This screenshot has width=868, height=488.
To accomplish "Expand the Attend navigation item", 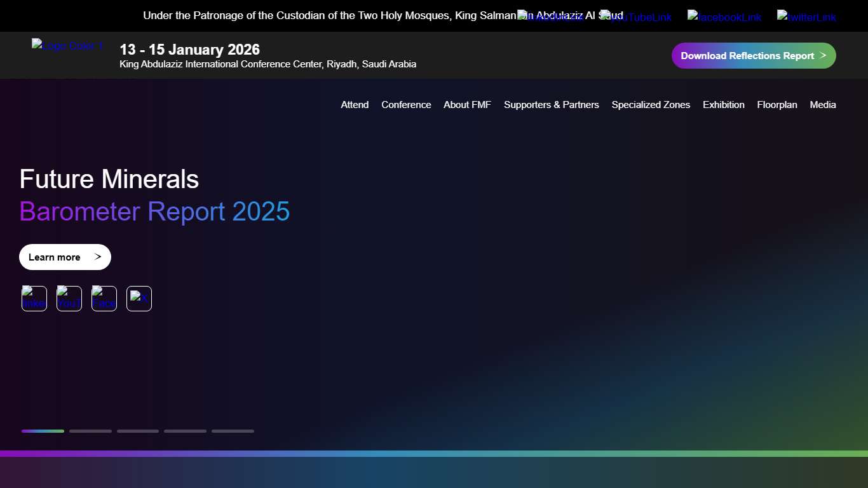I will [354, 105].
